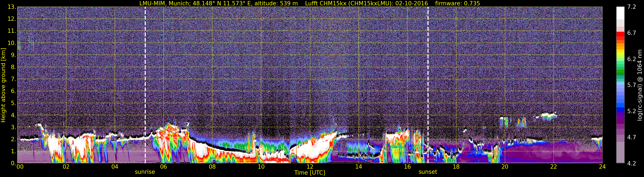Image resolution: width=644 pixels, height=177 pixels.
Task: Click the height axis tick label '8.'
Action: point(13,67)
